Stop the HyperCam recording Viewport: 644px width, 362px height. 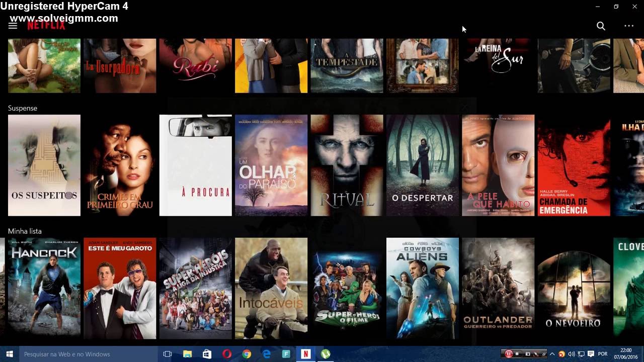click(x=517, y=354)
